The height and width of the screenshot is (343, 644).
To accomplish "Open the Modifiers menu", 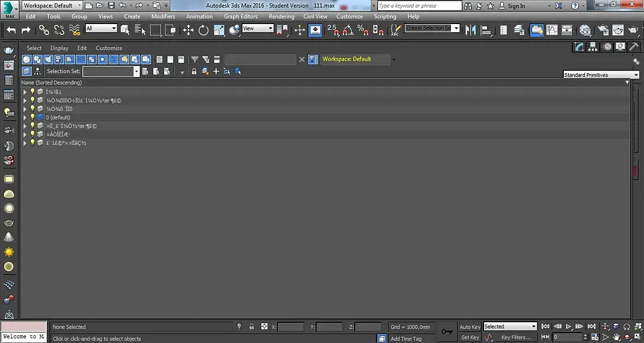I will 163,16.
